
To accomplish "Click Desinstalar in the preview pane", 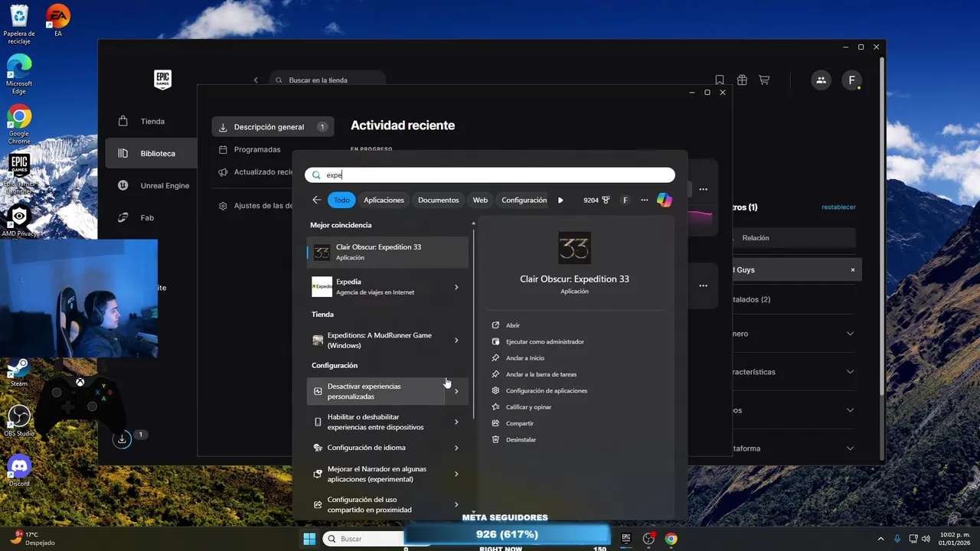I will click(521, 439).
